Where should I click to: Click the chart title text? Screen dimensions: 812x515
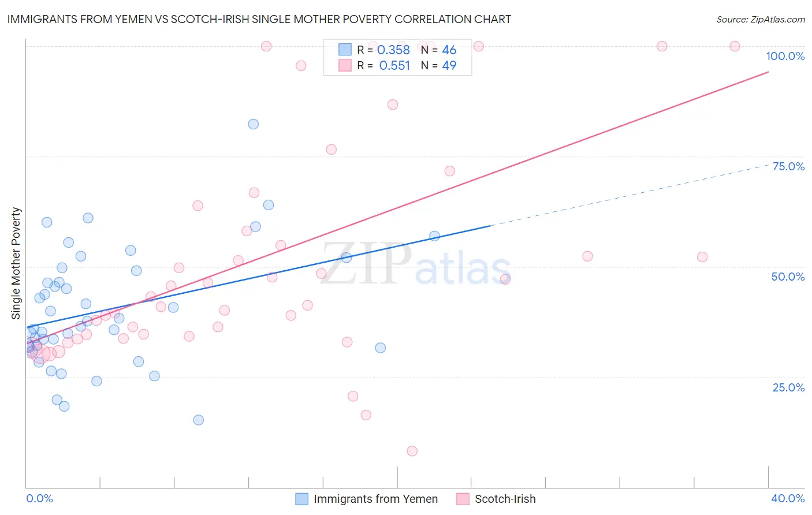(259, 19)
